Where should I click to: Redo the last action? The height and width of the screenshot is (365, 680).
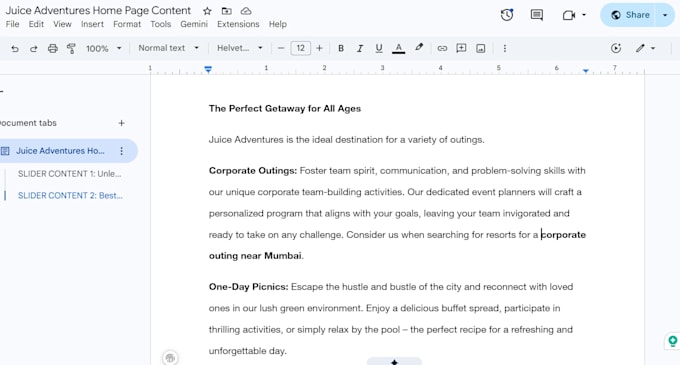(x=33, y=48)
